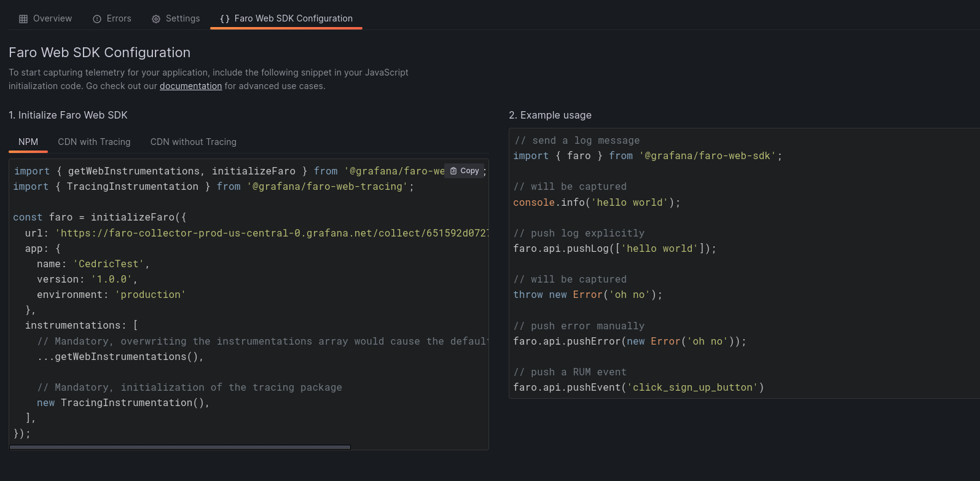Screen dimensions: 980x481
Task: Click the console.info('hello world') line
Action: pos(597,203)
